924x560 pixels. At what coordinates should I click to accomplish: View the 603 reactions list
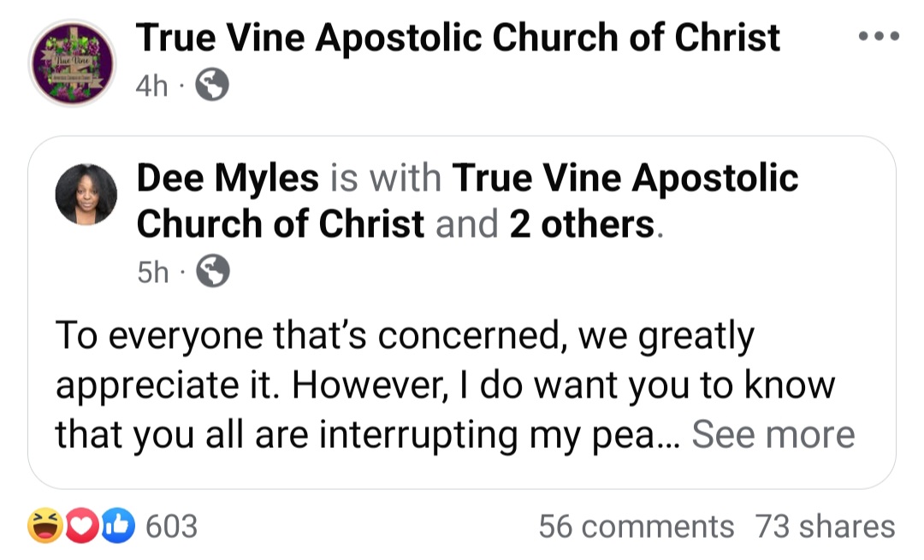[x=172, y=526]
